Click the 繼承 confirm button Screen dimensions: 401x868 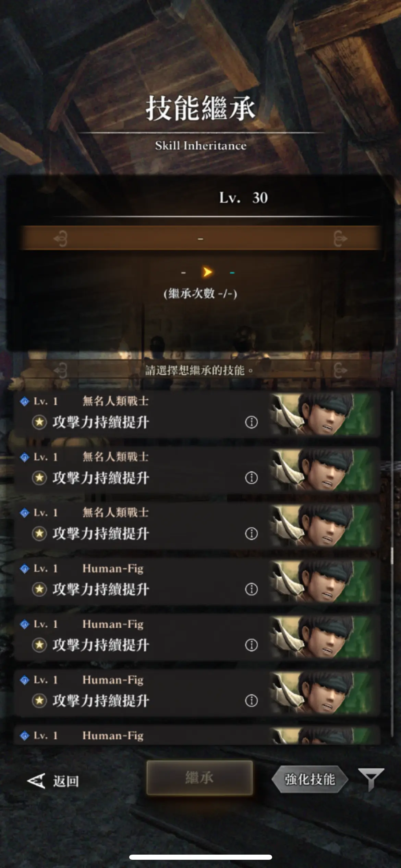click(199, 778)
